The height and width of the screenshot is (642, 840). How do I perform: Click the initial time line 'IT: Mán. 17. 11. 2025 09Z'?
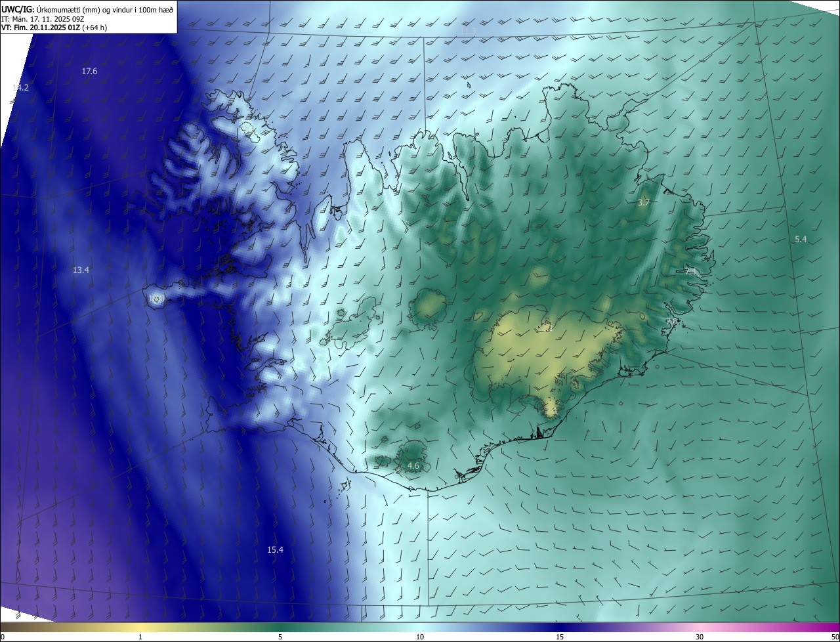pyautogui.click(x=43, y=19)
